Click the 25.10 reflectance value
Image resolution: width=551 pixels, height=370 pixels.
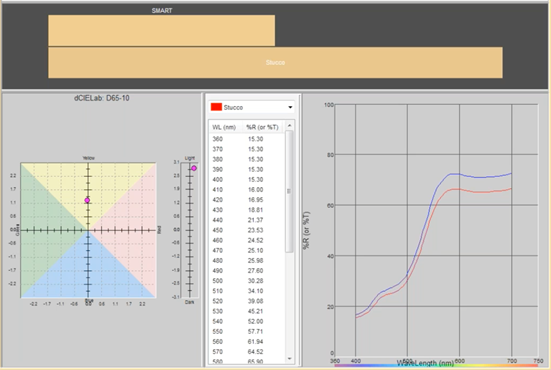[255, 251]
